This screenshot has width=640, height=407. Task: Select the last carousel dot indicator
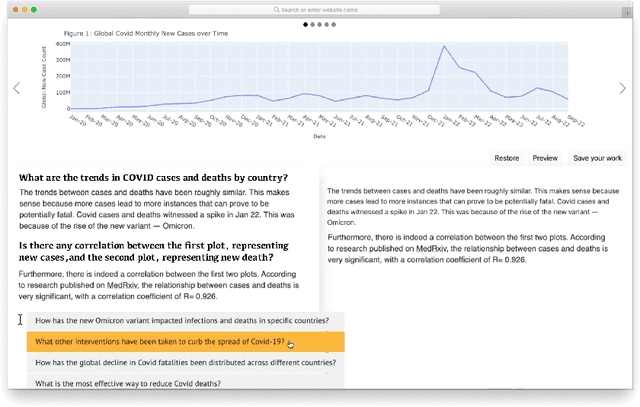tap(334, 23)
